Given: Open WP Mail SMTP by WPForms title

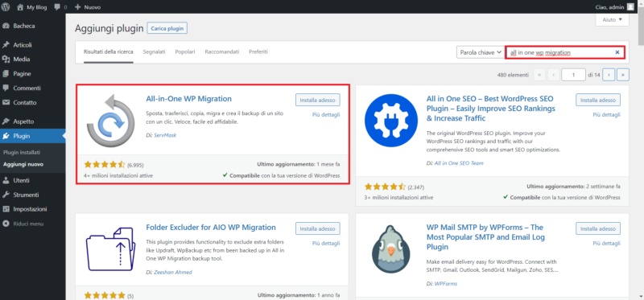Looking at the screenshot, I should (486, 237).
